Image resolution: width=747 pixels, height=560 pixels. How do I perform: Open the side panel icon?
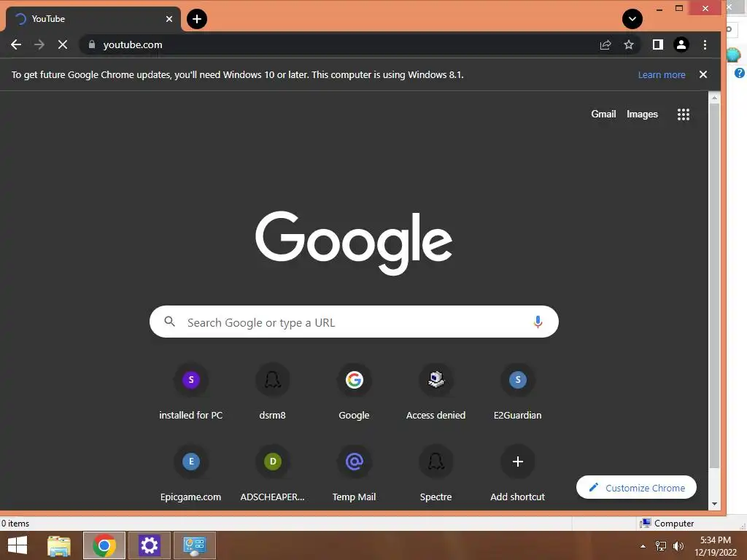[x=658, y=44]
